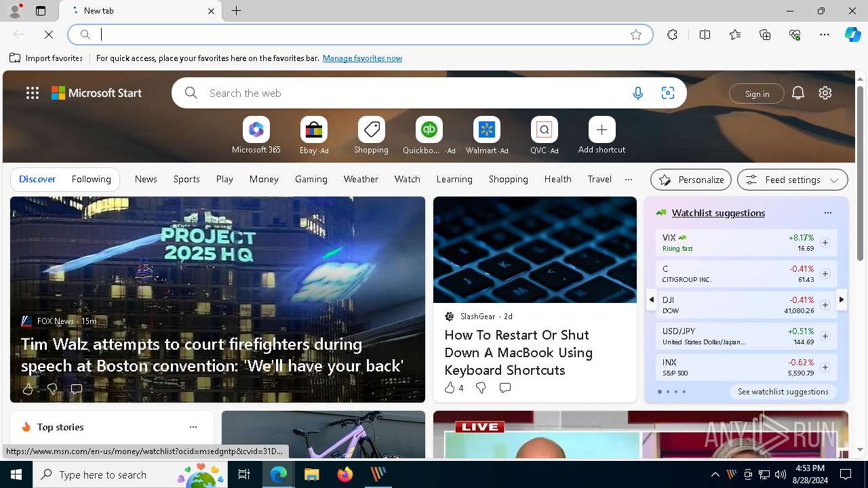This screenshot has width=868, height=488.
Task: Open the Money feed tab
Action: 264,179
